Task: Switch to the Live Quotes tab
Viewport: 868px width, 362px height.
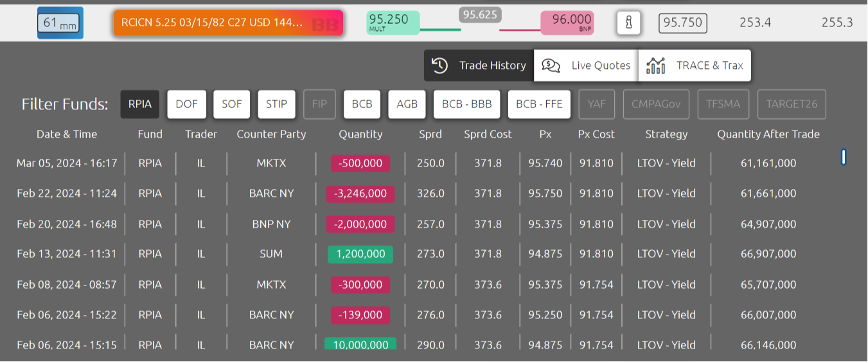Action: (x=586, y=66)
